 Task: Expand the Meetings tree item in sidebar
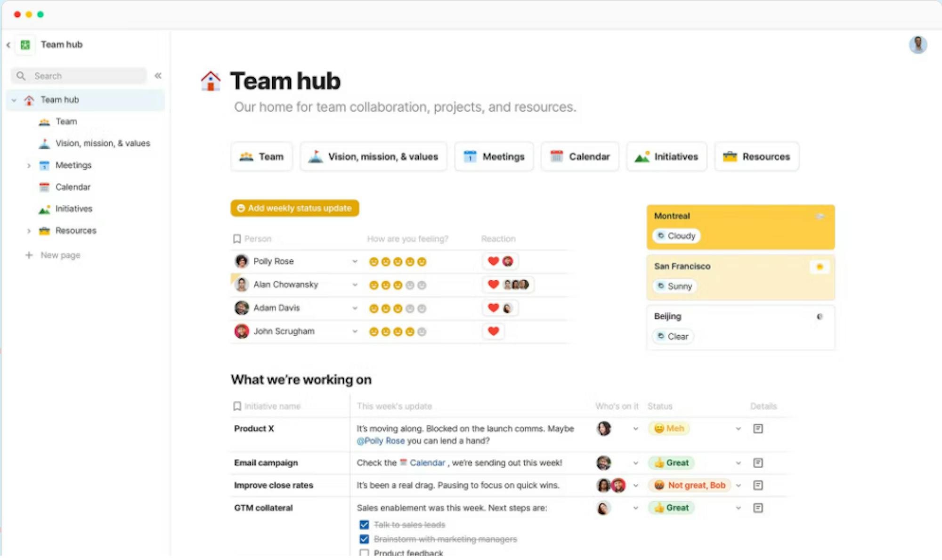(29, 165)
